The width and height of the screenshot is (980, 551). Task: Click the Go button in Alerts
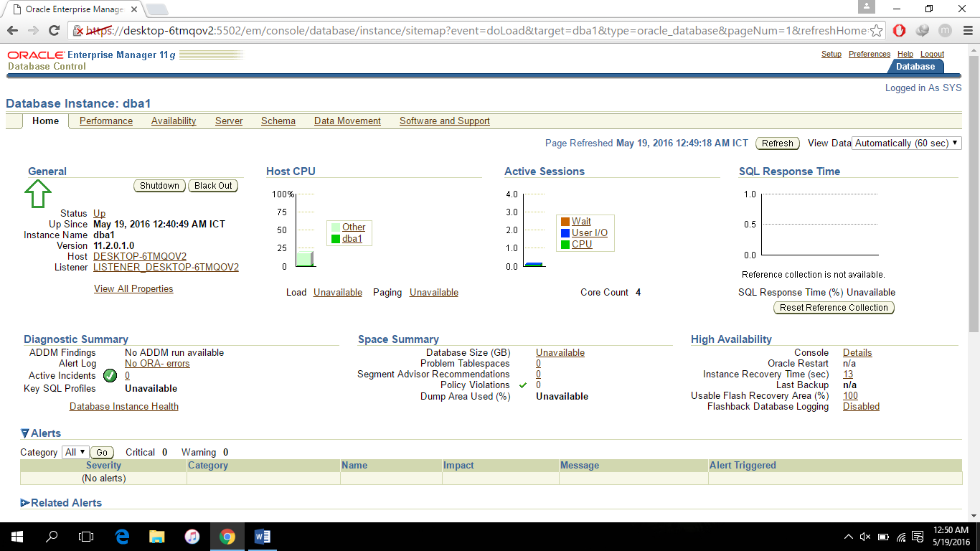[x=102, y=453]
